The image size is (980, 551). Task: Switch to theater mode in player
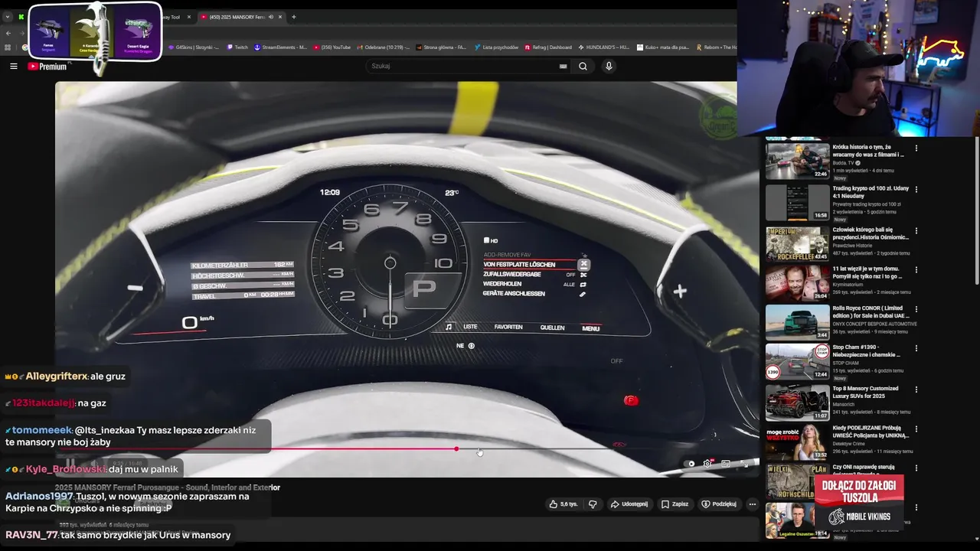coord(726,464)
